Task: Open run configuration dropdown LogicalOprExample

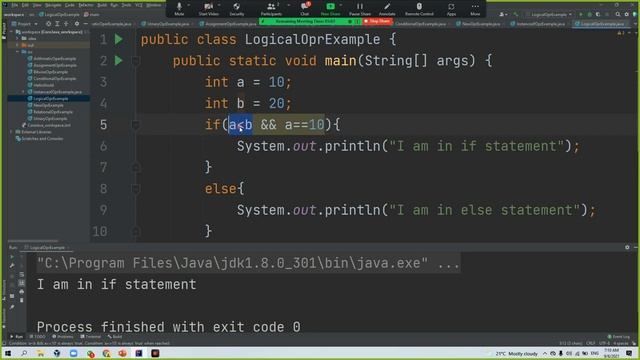Action: pyautogui.click(x=549, y=14)
